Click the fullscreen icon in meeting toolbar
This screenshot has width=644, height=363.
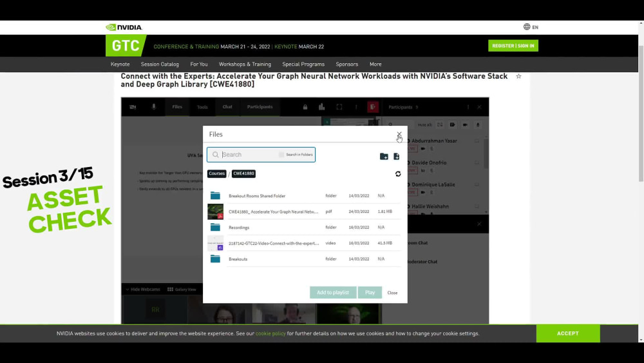339,107
